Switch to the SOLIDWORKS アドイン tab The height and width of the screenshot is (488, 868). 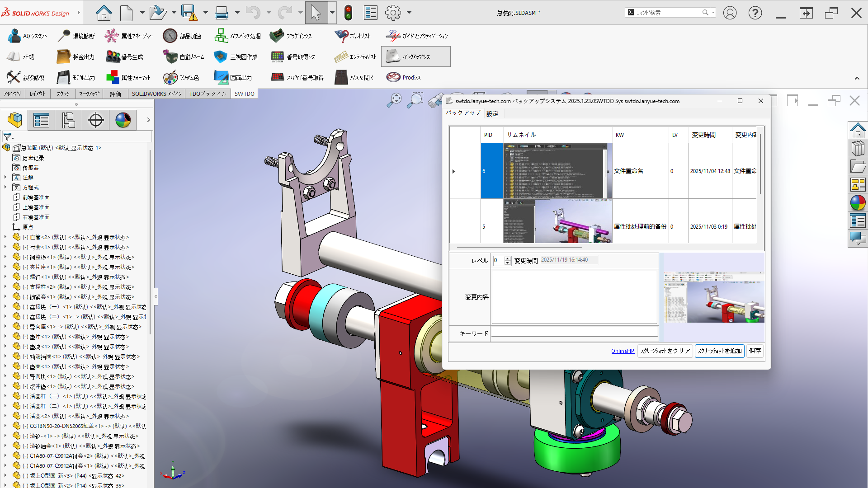click(x=156, y=94)
